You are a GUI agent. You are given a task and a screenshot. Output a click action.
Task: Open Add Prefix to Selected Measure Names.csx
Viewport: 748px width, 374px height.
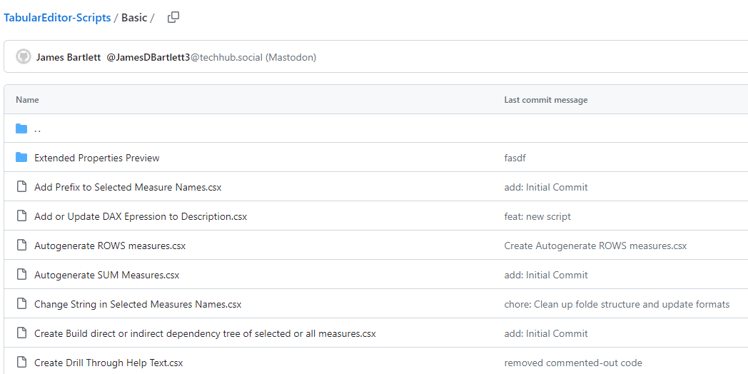pos(128,187)
